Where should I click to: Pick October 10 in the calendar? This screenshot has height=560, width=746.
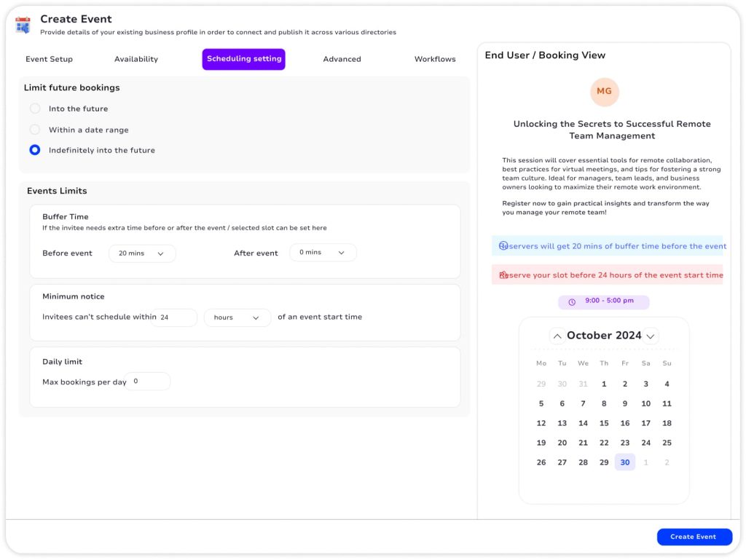tap(645, 403)
